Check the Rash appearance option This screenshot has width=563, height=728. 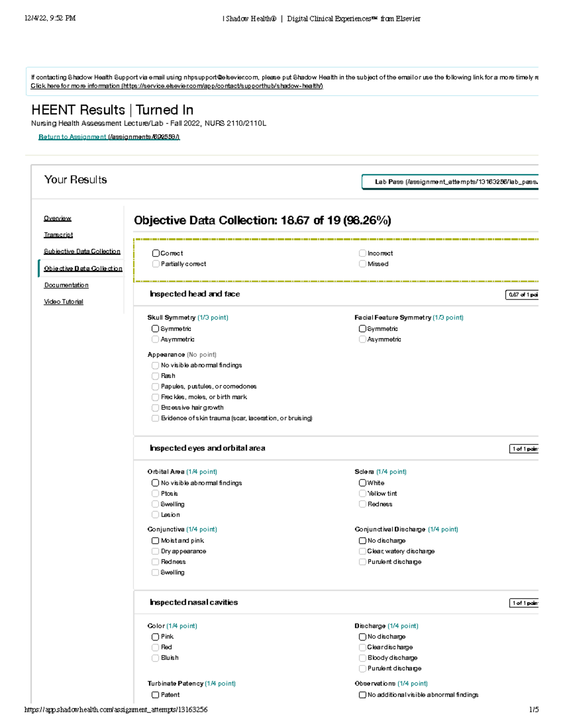(x=155, y=375)
